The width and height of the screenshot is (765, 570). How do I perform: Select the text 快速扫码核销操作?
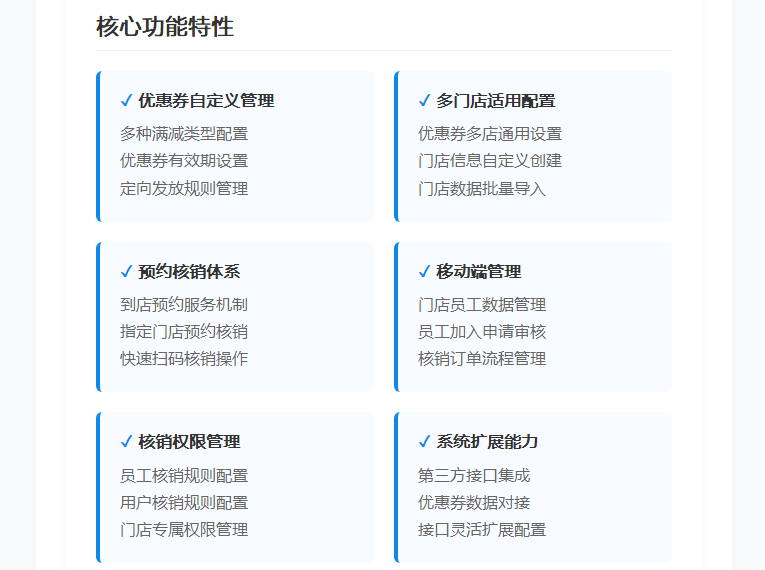click(184, 359)
